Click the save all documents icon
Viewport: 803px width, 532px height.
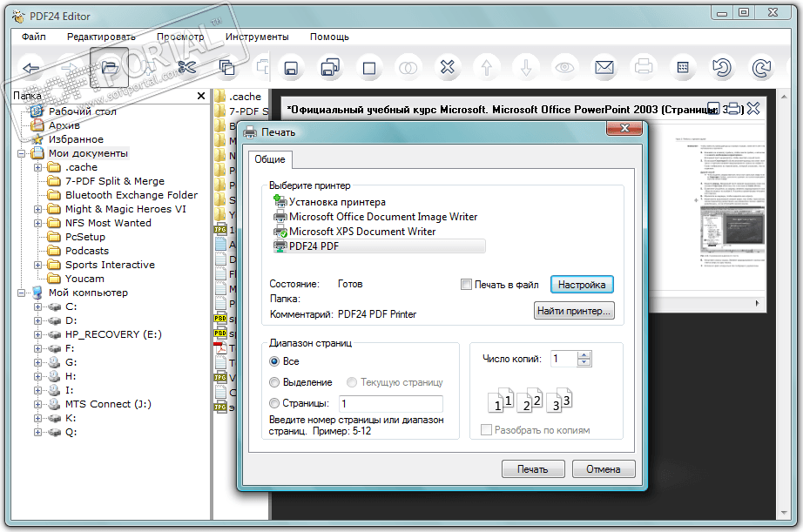tap(330, 68)
